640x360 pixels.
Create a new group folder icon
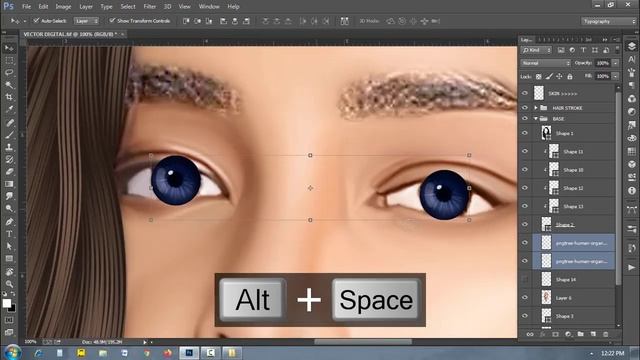click(x=580, y=334)
